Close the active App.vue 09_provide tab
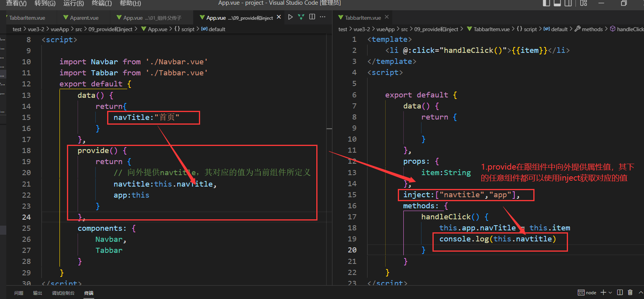Screen dimensions: 644x299 tap(279, 17)
